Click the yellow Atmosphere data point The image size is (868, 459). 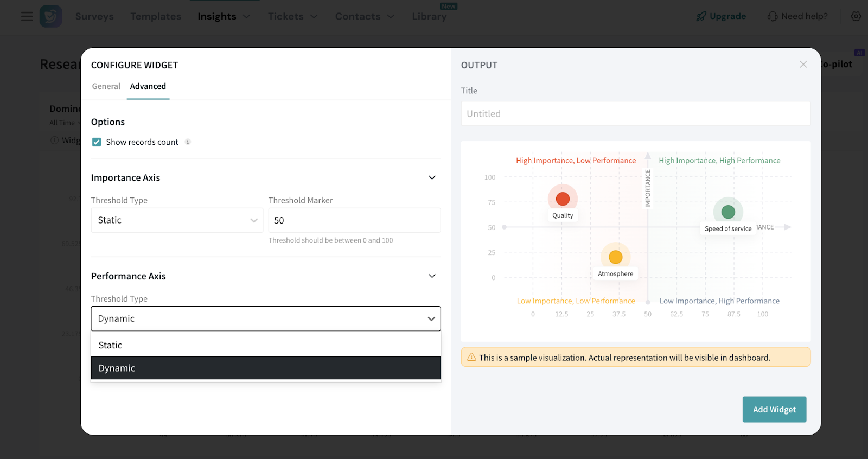(615, 257)
